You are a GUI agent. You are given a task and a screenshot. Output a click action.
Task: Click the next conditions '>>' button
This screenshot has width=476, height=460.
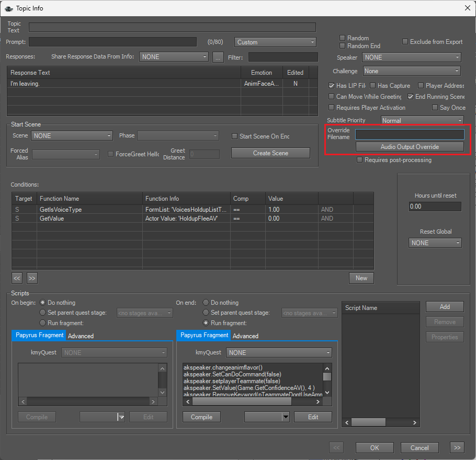[32, 278]
